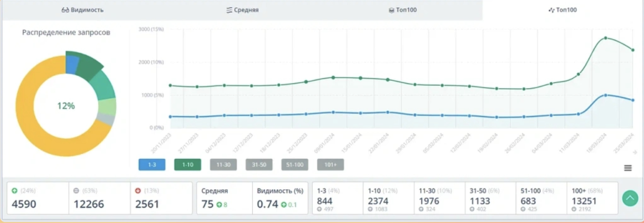Click the glasses icon on Видимость tab
Image resolution: width=644 pixels, height=223 pixels.
65,10
